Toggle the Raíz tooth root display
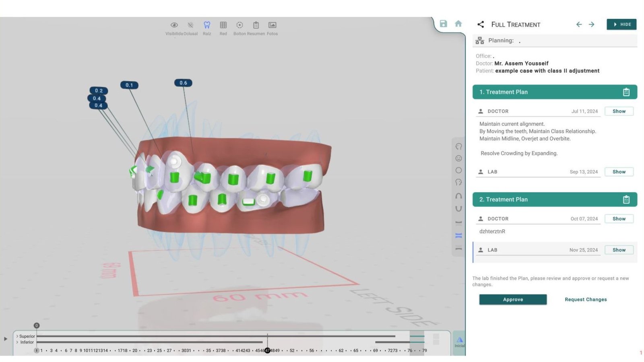Screen dimensions: 644x362 207,25
